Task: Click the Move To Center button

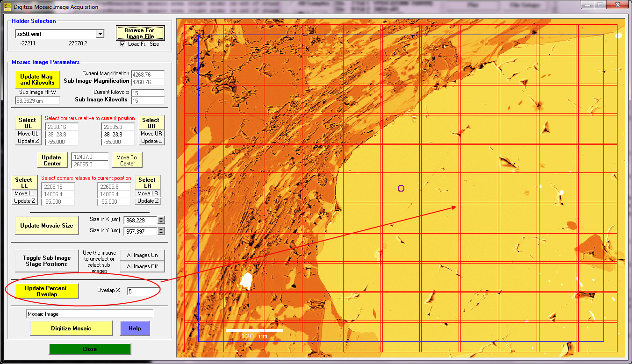Action: coord(127,160)
